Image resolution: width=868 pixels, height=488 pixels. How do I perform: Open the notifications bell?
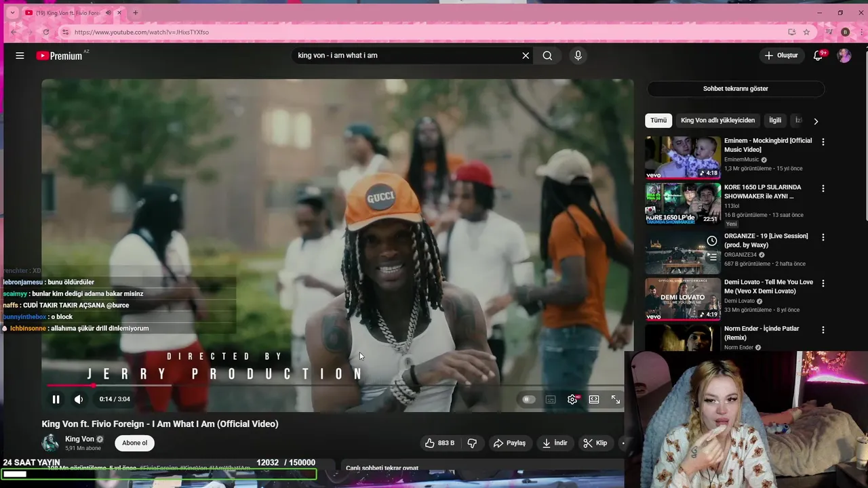tap(818, 56)
